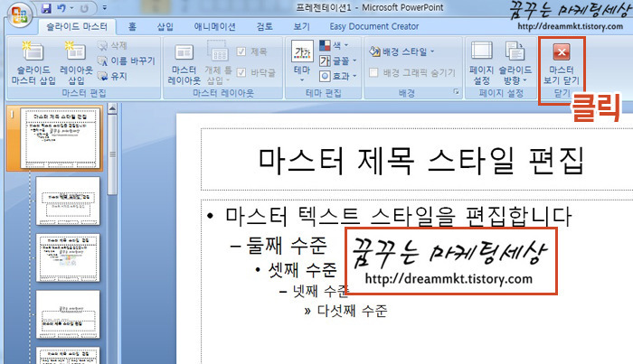
Task: Click the third level text 셋째 수준
Action: click(302, 269)
